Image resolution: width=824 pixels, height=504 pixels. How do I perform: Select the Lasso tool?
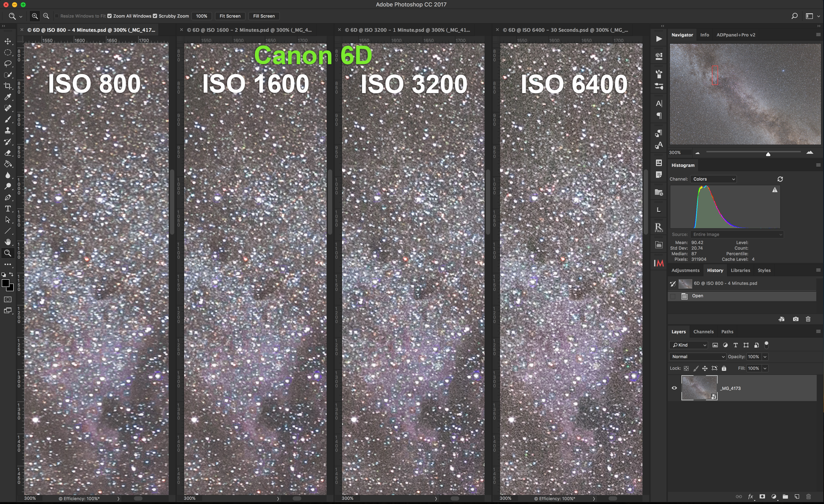click(x=8, y=63)
